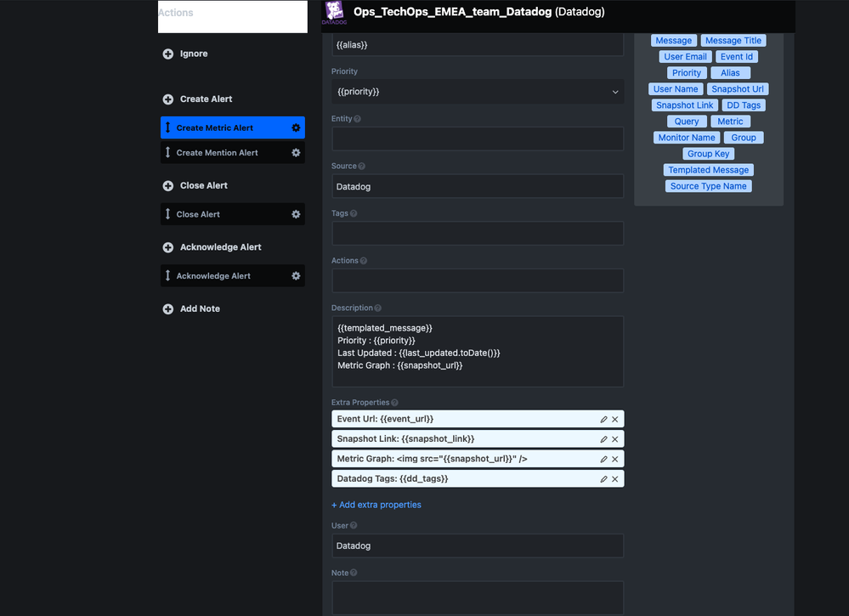The width and height of the screenshot is (849, 616).
Task: Insert the Event Id field tag
Action: [736, 57]
